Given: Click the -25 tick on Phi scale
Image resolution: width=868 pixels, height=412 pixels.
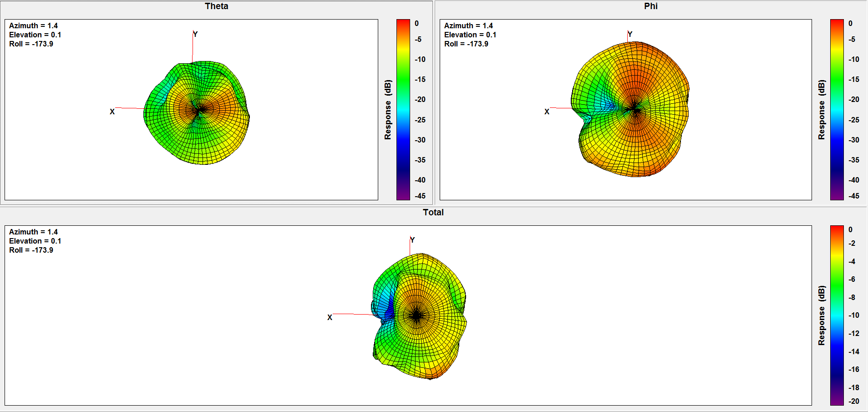Looking at the screenshot, I should pyautogui.click(x=854, y=120).
